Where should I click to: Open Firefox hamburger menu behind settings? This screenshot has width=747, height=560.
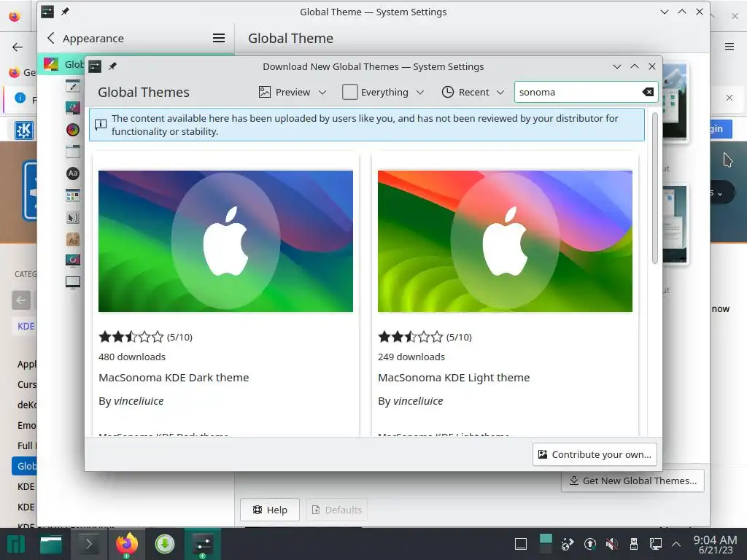pyautogui.click(x=729, y=46)
